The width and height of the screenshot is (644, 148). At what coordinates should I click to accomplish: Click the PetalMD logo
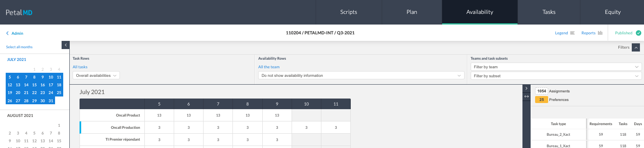[19, 12]
